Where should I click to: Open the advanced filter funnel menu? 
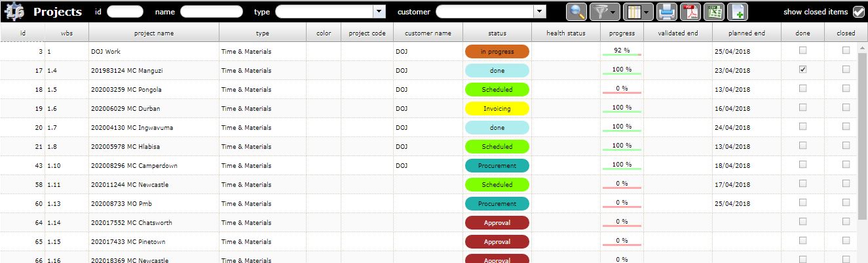(603, 12)
